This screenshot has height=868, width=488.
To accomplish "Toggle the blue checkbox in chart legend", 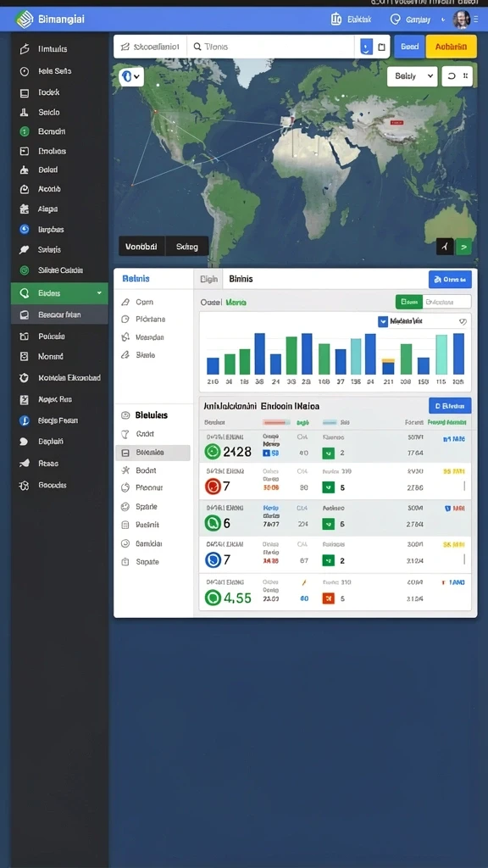I will [x=383, y=321].
